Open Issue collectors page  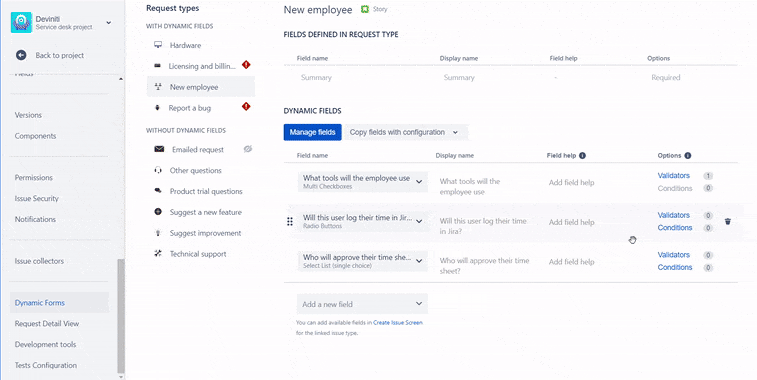[39, 261]
